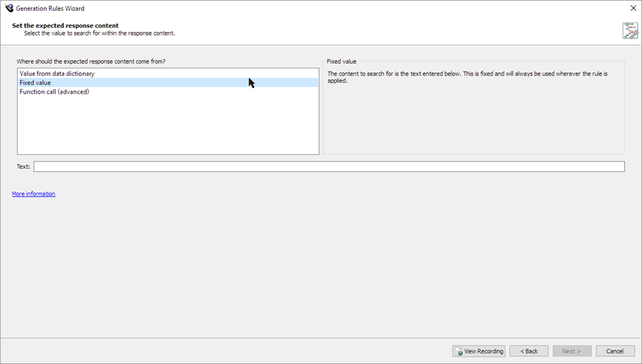This screenshot has height=364, width=642.
Task: Select the "Fixed value" list option
Action: [36, 83]
